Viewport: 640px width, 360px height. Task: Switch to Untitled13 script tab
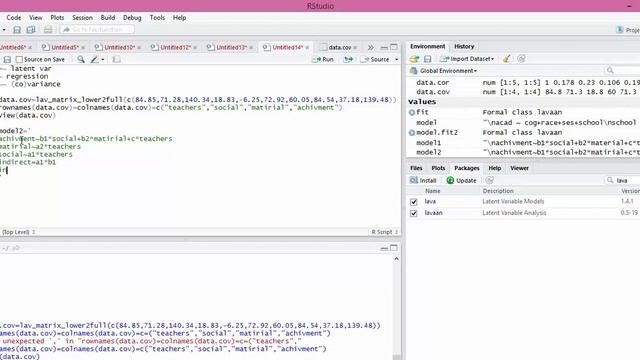click(231, 48)
